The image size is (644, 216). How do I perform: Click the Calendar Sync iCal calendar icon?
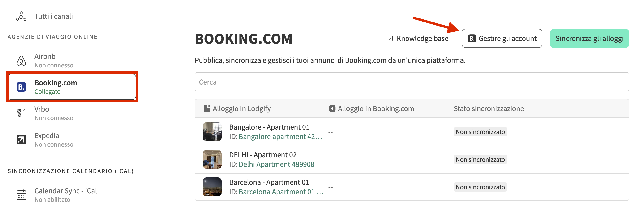tap(21, 195)
